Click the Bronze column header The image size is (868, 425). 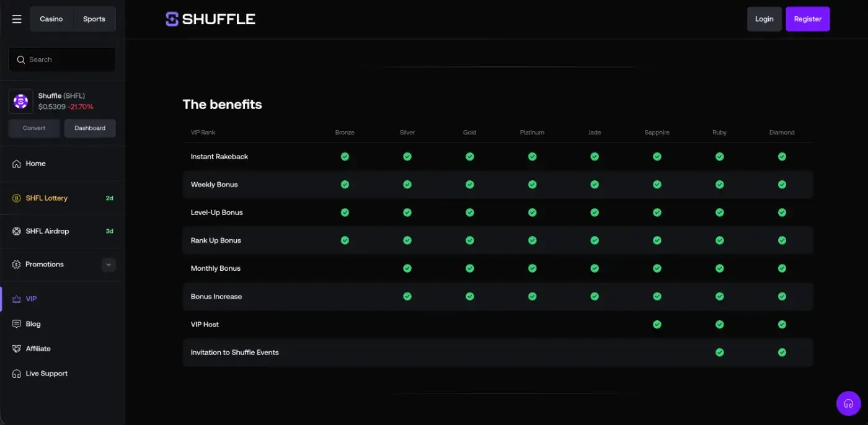(345, 133)
